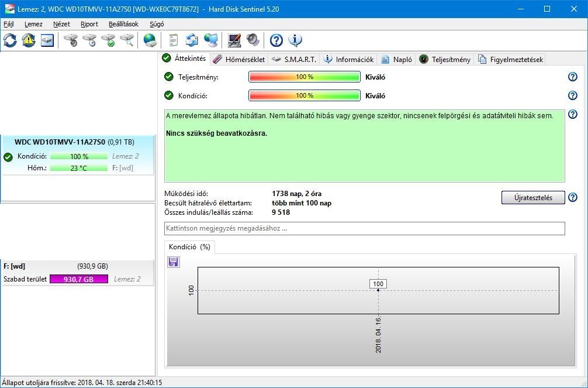588x388 pixels.
Task: Click the Teljesítmény 100 % progress bar
Action: [x=305, y=77]
